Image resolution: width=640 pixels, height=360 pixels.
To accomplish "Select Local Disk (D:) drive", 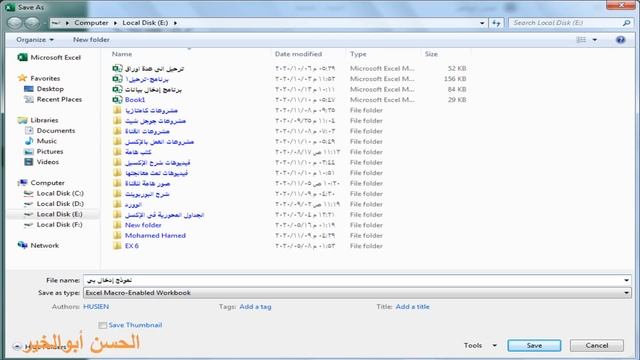I will [60, 204].
